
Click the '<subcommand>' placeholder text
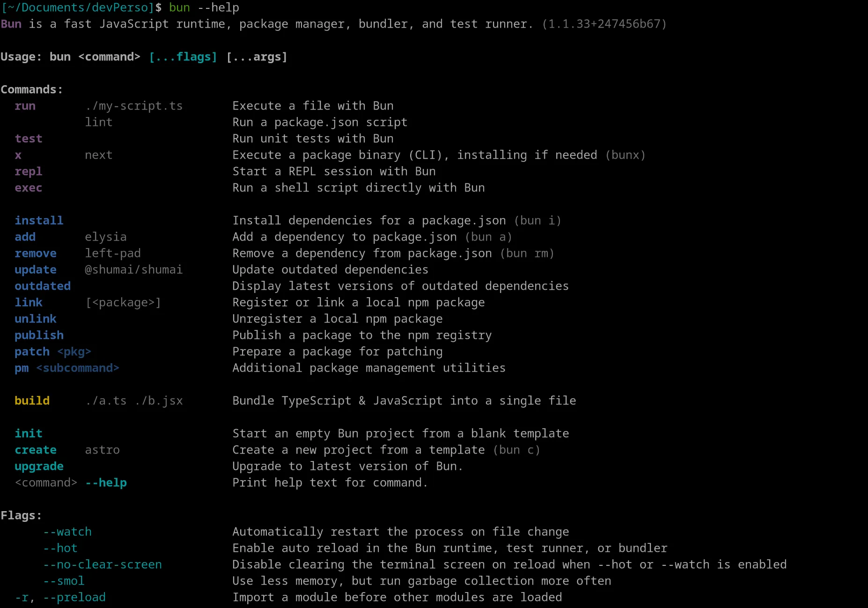pyautogui.click(x=78, y=368)
